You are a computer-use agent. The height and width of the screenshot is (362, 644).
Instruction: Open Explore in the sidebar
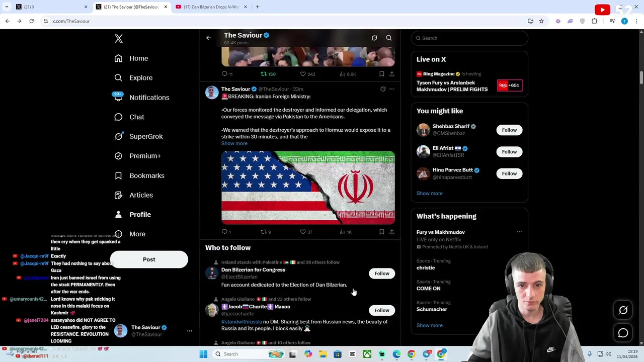click(133, 78)
